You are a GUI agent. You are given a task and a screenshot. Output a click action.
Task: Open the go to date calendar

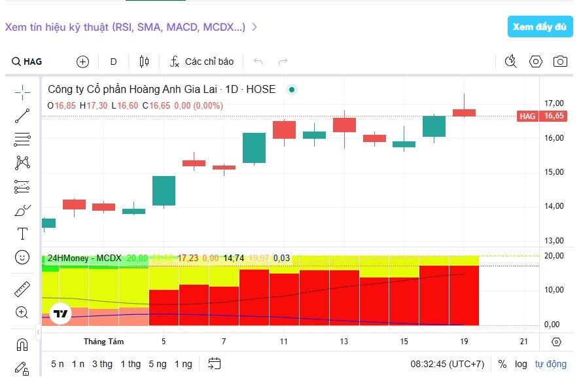click(x=214, y=364)
